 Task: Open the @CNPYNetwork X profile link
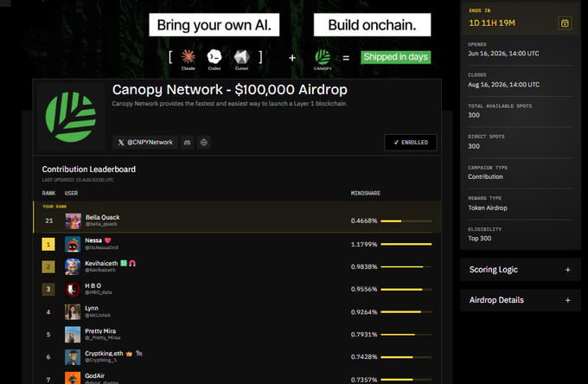[x=145, y=143]
